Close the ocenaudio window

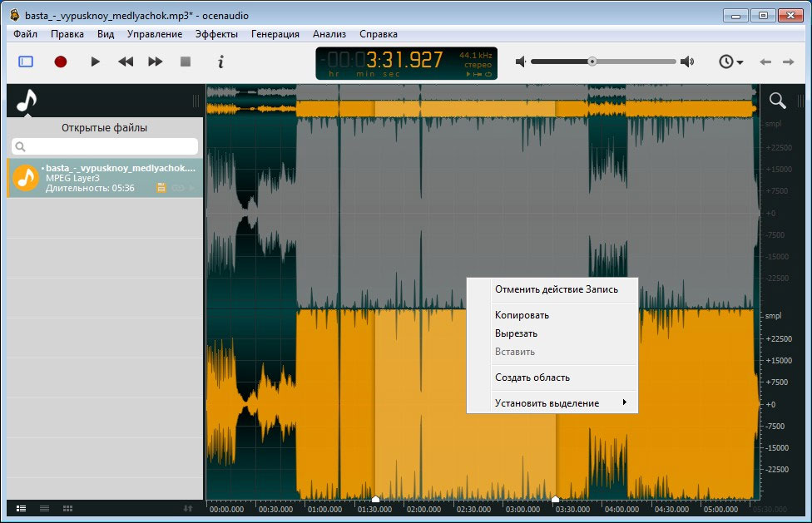pyautogui.click(x=790, y=16)
